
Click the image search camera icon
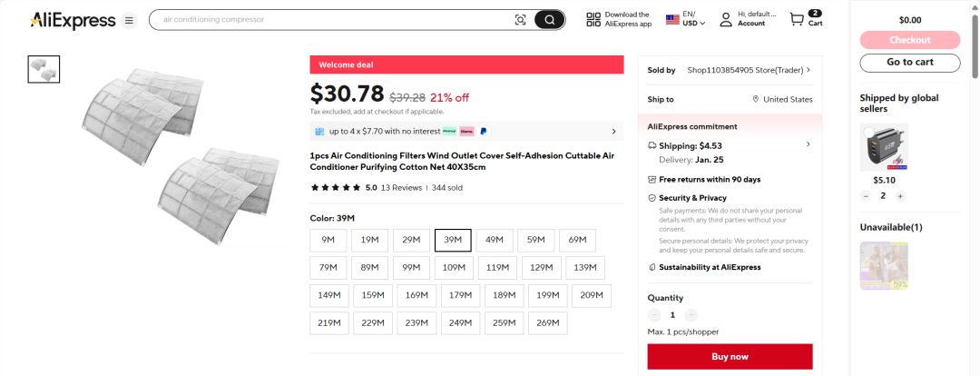tap(520, 20)
